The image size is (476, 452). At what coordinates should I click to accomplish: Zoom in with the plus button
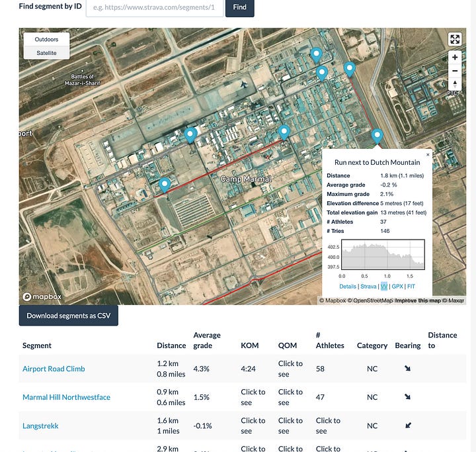455,57
